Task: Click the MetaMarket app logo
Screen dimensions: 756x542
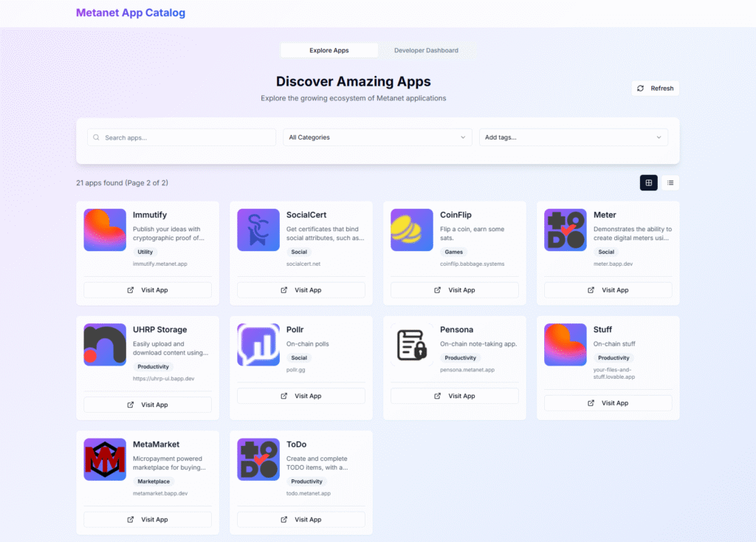Action: (x=105, y=459)
